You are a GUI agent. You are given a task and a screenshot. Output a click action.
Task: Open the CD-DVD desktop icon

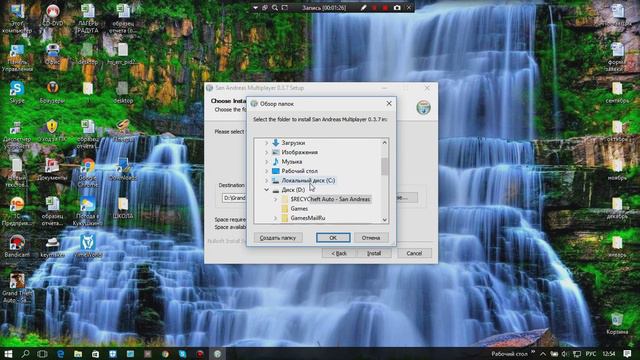(53, 16)
